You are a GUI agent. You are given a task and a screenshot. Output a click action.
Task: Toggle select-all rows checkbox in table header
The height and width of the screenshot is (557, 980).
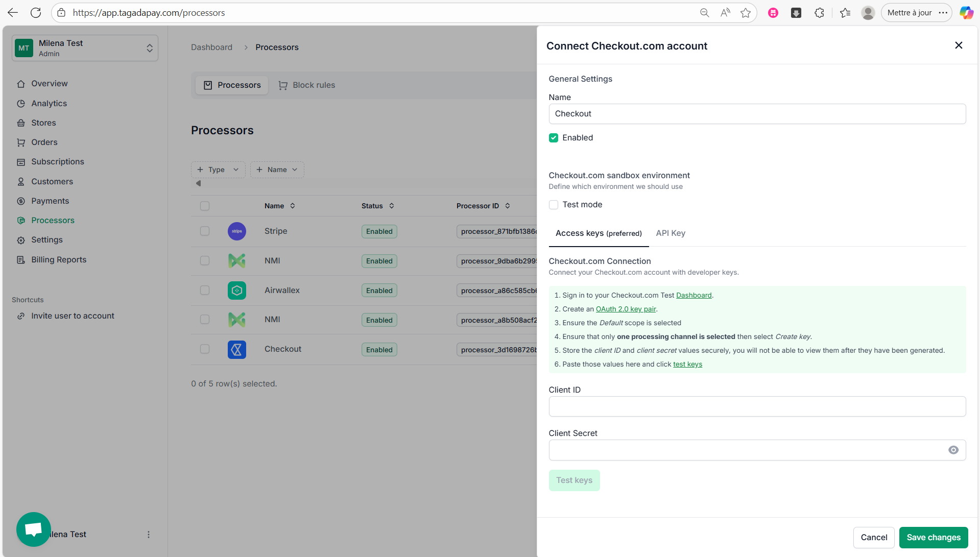click(x=205, y=206)
